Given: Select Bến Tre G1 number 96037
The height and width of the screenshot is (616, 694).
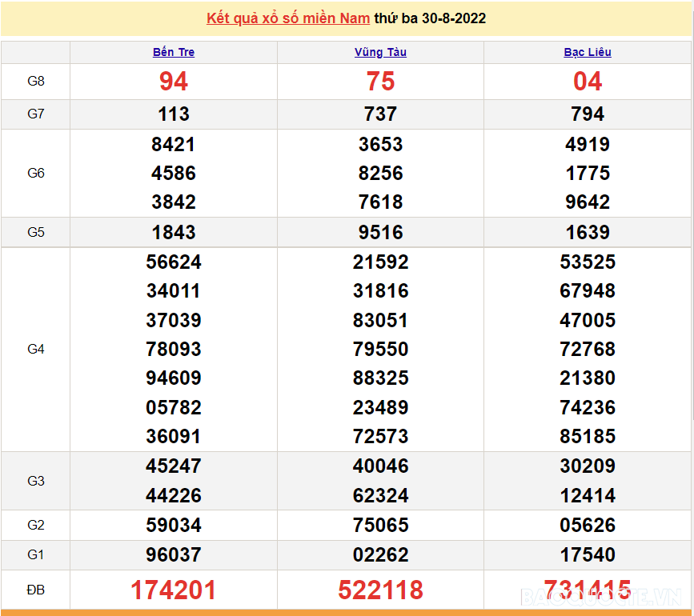Looking at the screenshot, I should (x=174, y=554).
